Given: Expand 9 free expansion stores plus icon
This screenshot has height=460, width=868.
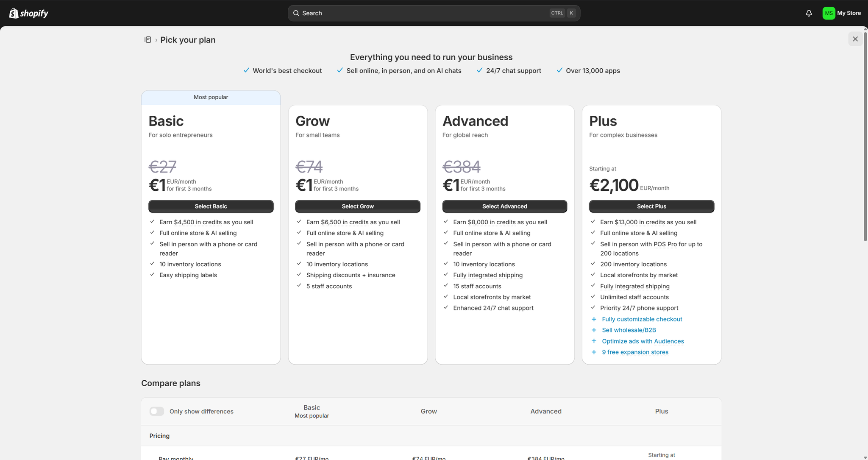Looking at the screenshot, I should (594, 352).
